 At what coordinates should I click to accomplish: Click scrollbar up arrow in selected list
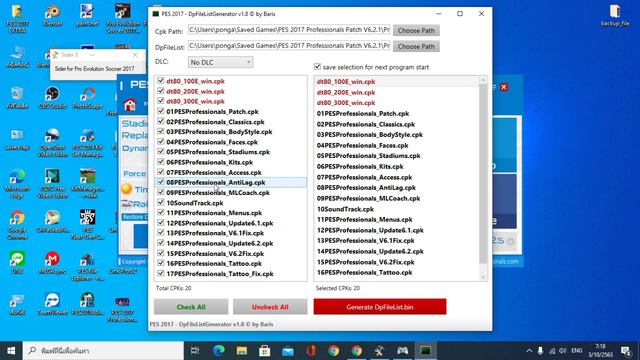[x=483, y=80]
